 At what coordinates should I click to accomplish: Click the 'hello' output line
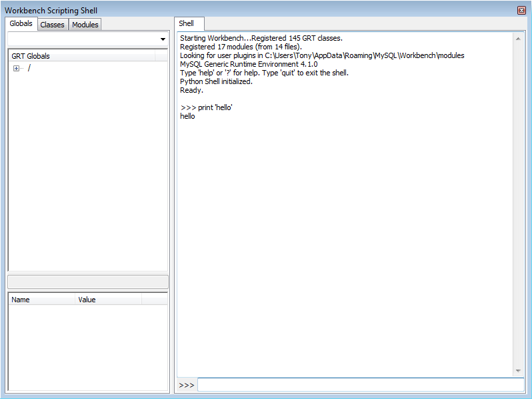click(x=187, y=116)
